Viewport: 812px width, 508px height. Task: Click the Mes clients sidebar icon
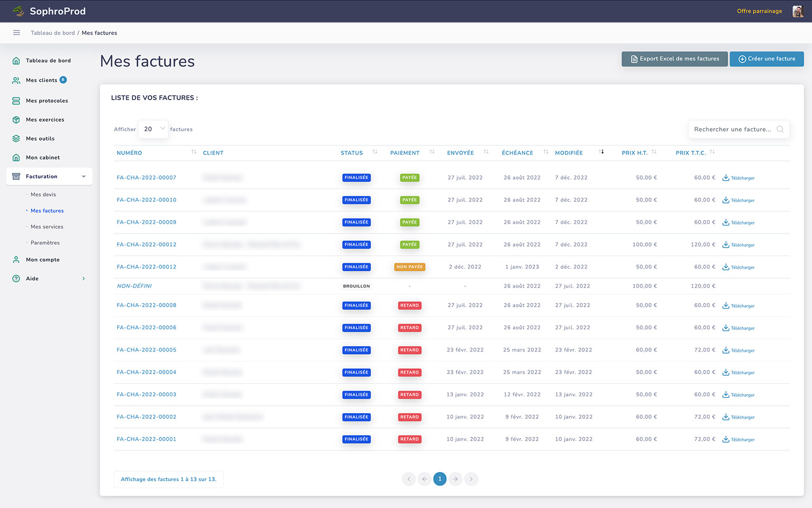point(16,81)
